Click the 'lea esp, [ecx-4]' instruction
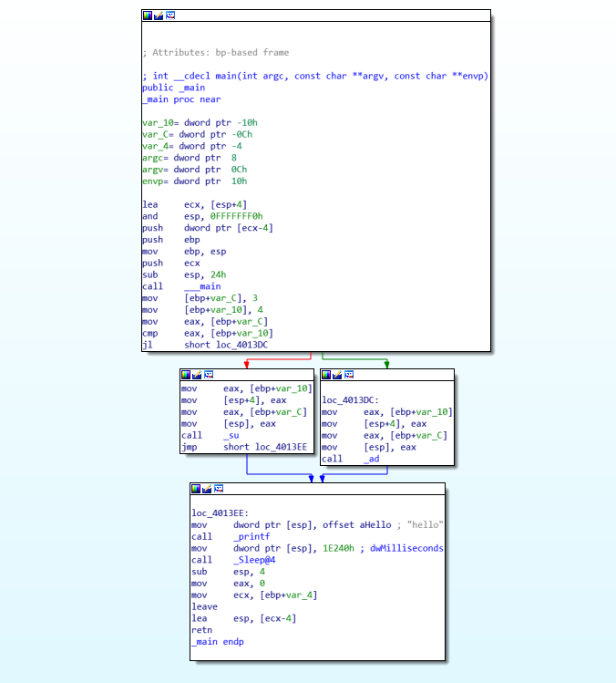616x683 pixels. coord(244,619)
